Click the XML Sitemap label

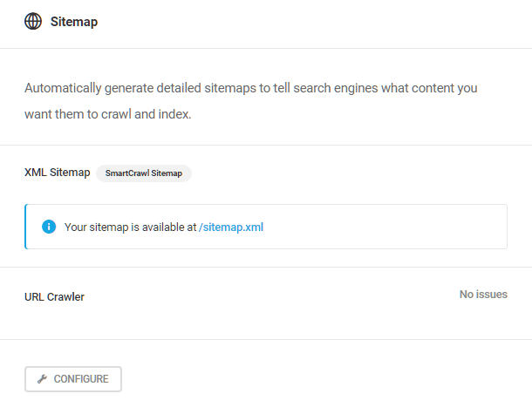coord(58,173)
